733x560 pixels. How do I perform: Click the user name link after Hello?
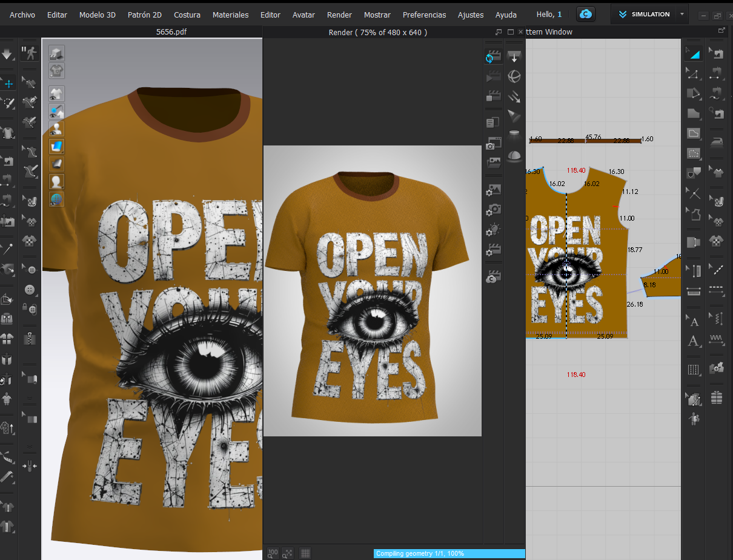(559, 14)
